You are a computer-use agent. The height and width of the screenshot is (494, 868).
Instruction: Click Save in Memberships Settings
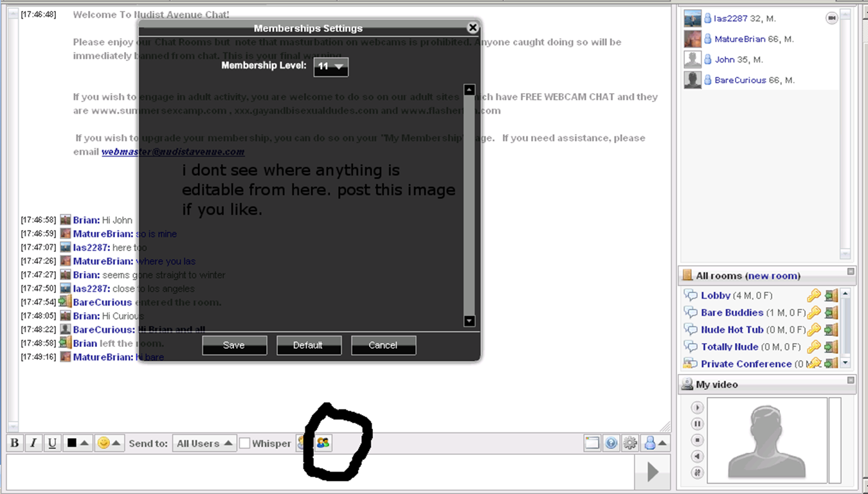[234, 345]
